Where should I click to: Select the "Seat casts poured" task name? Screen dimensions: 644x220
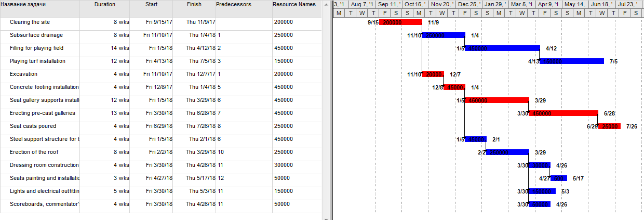click(33, 126)
